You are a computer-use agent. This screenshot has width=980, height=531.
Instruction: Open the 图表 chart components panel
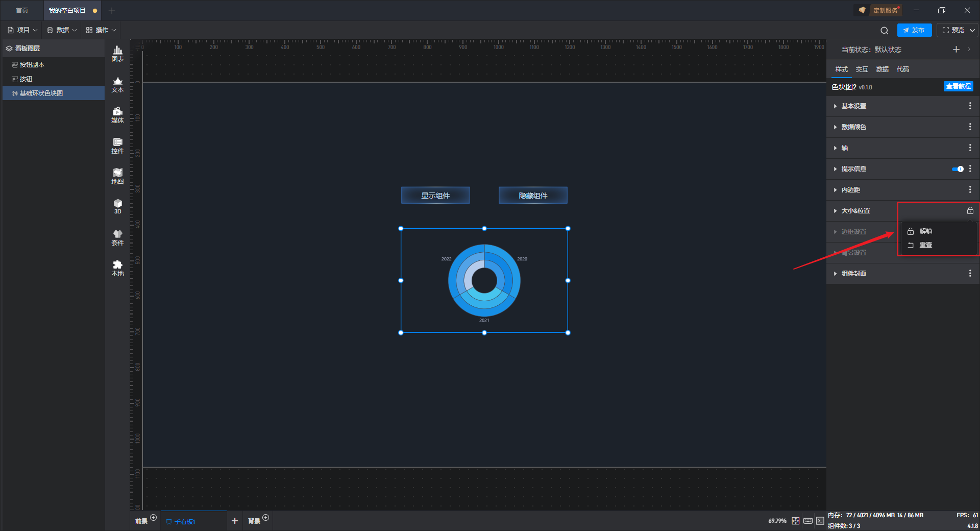[x=117, y=53]
